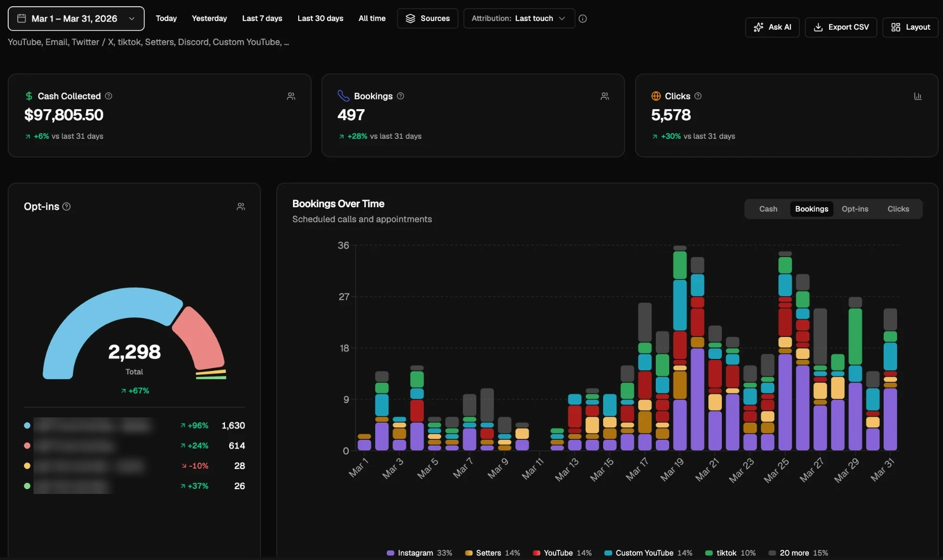Click the Bookings help icon

(401, 96)
